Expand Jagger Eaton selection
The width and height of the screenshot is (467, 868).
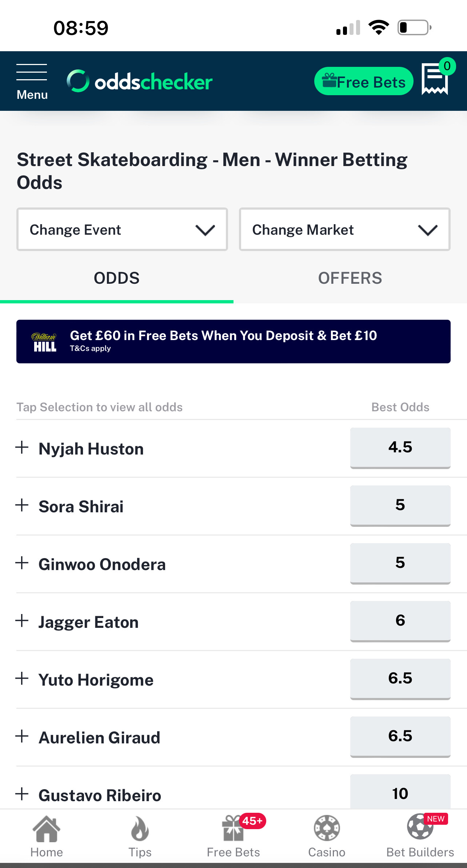coord(22,621)
